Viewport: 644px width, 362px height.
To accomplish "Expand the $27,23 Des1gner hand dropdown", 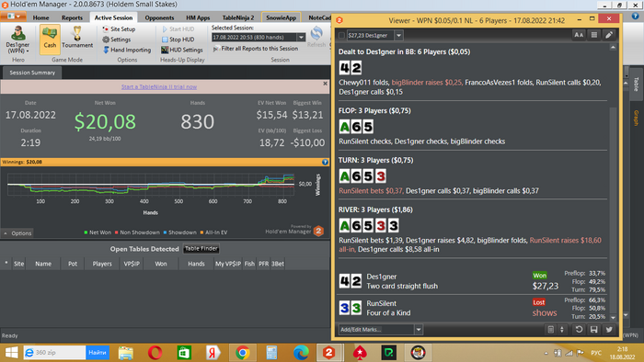I will pyautogui.click(x=398, y=35).
